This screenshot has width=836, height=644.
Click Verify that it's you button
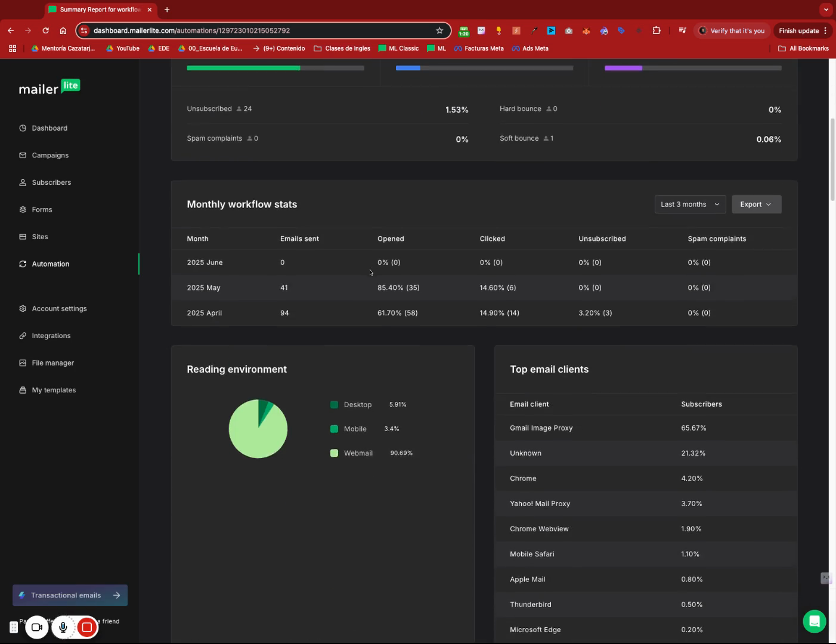pyautogui.click(x=732, y=30)
